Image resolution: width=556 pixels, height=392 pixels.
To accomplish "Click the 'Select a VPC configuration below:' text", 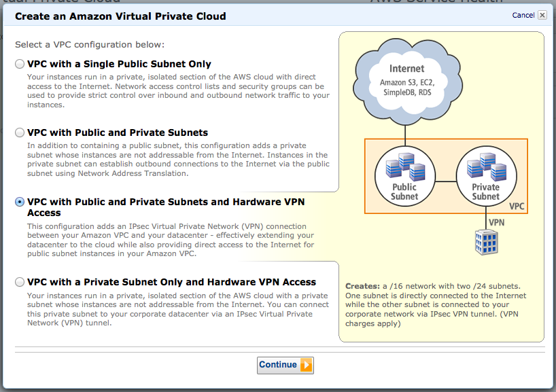I will click(x=90, y=45).
